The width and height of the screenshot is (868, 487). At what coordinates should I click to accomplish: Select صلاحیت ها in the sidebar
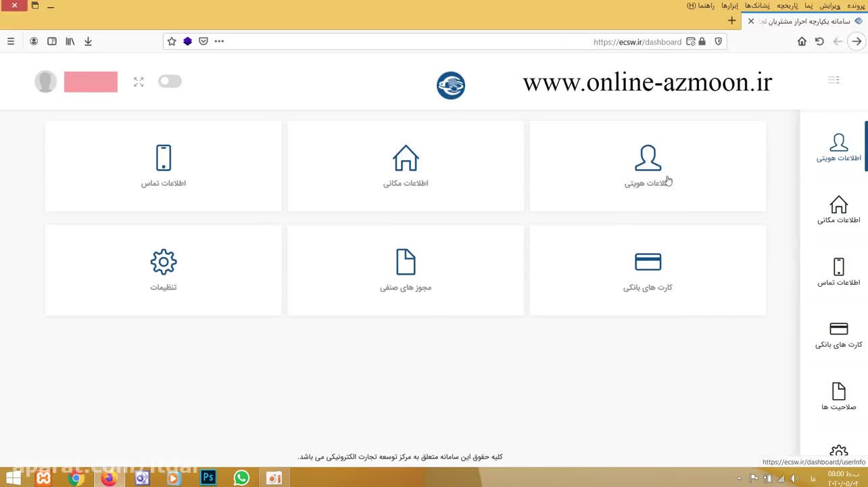pyautogui.click(x=838, y=396)
